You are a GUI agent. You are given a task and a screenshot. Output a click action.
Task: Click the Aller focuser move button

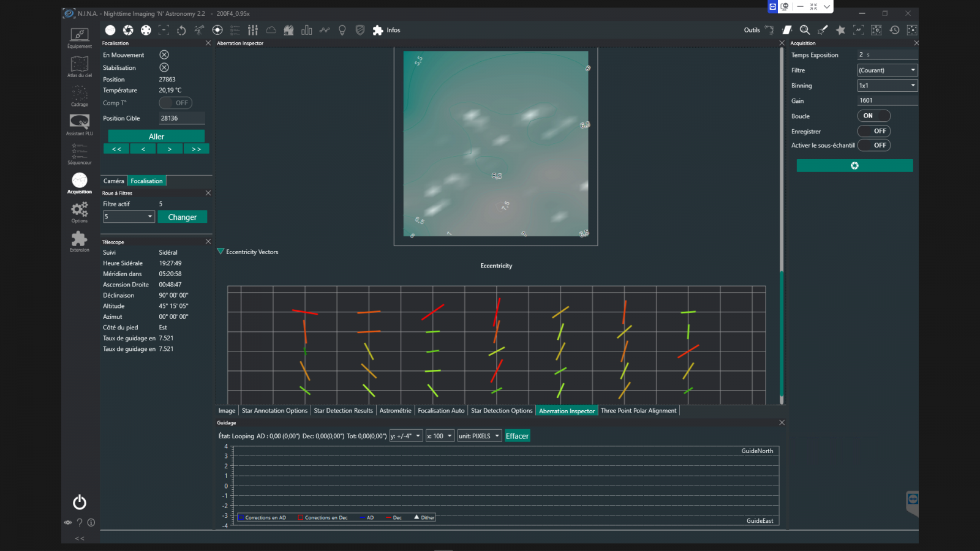[156, 137]
